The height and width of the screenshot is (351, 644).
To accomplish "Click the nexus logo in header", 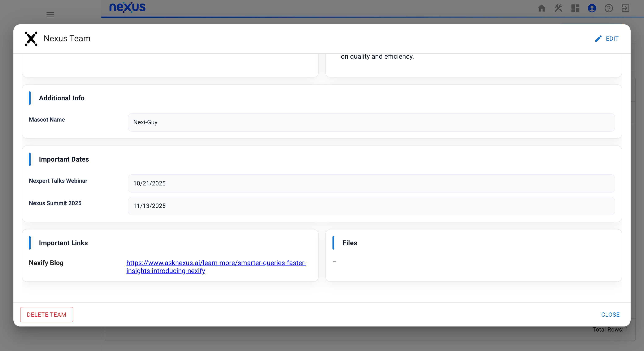I will tap(127, 8).
